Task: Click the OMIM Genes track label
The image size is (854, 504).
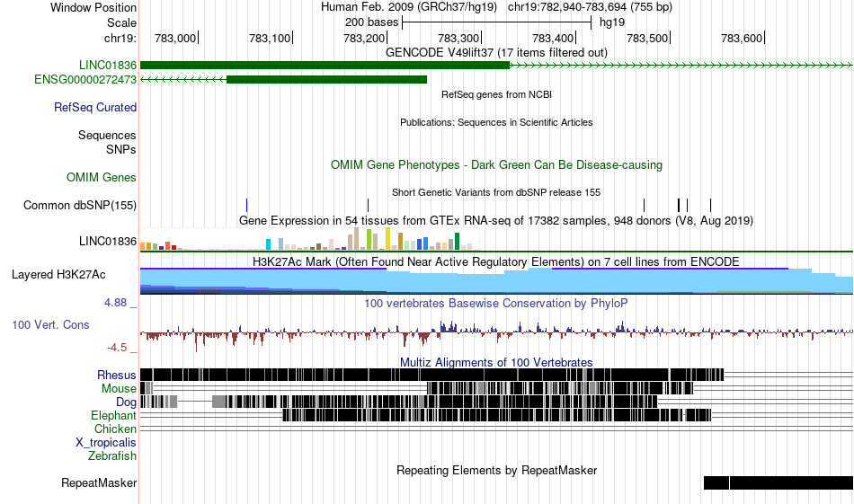Action: tap(102, 178)
